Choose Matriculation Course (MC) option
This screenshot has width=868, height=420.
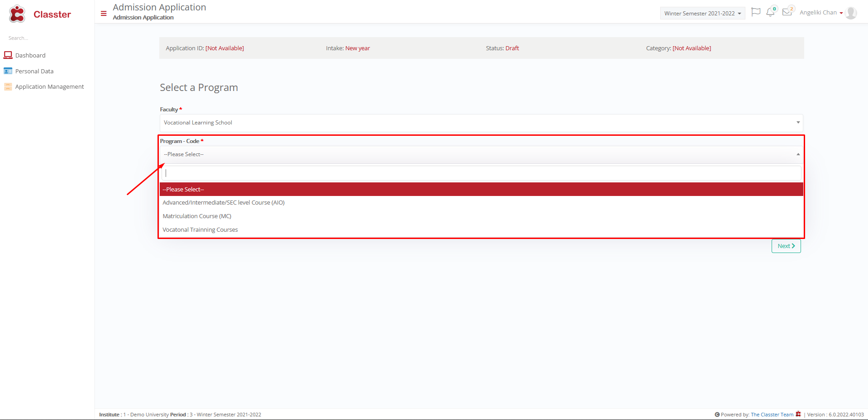(x=482, y=216)
